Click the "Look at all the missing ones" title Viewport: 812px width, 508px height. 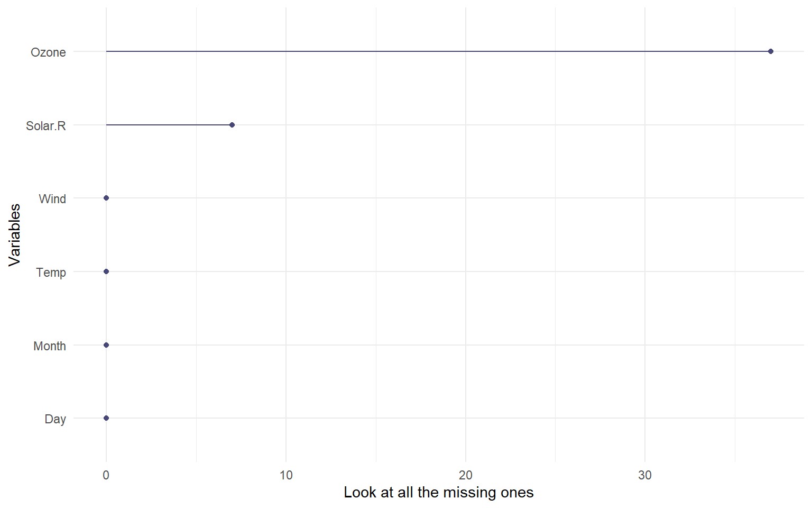point(438,493)
